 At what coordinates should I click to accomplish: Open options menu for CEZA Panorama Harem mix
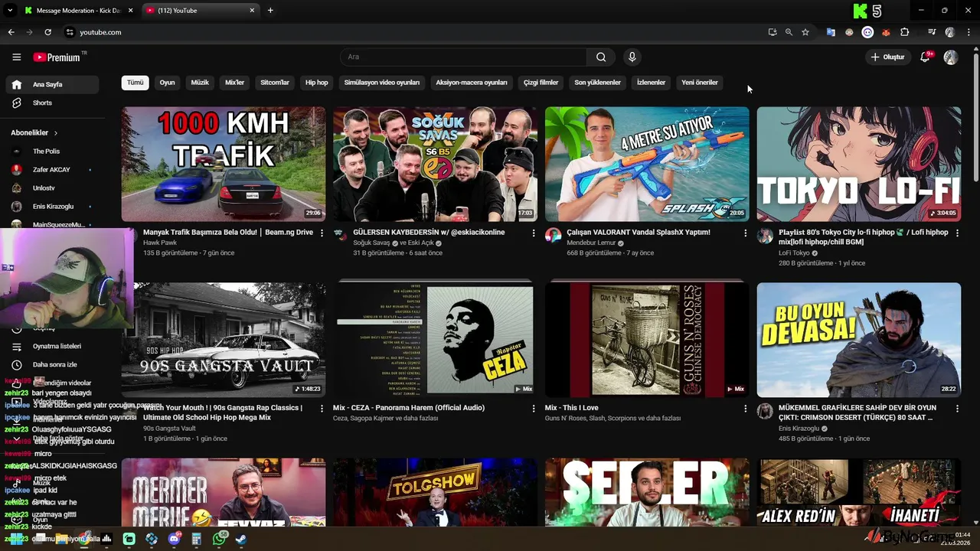point(534,409)
